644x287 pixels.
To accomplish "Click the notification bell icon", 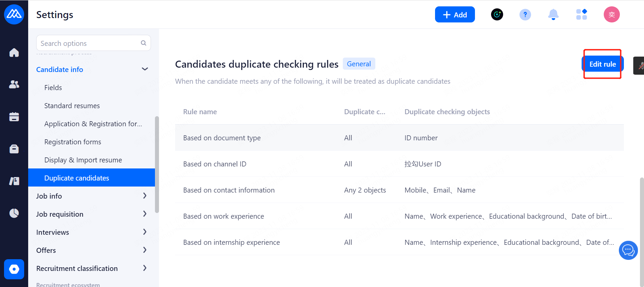I will click(x=553, y=15).
